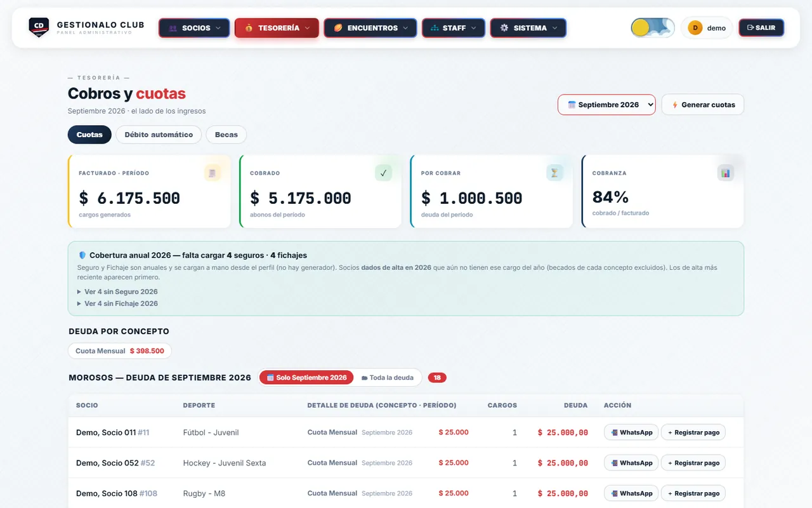This screenshot has height=508, width=812.
Task: Open the Socios menu chevron
Action: tap(218, 28)
